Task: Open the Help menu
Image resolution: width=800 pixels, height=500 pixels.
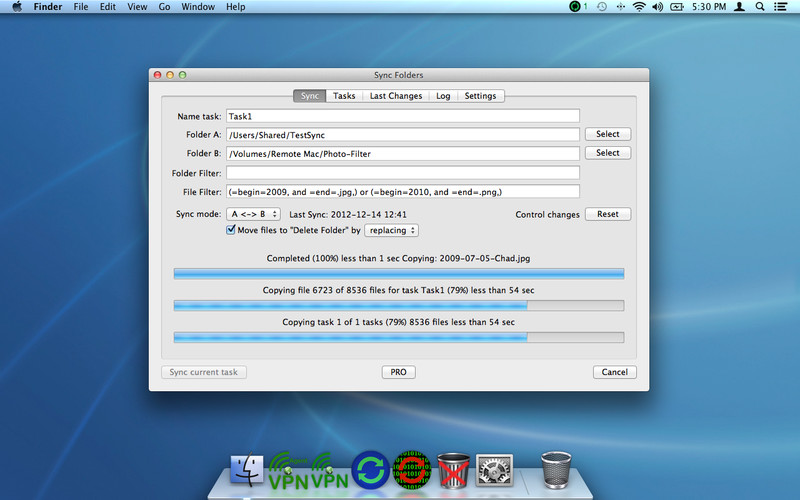Action: pos(236,7)
